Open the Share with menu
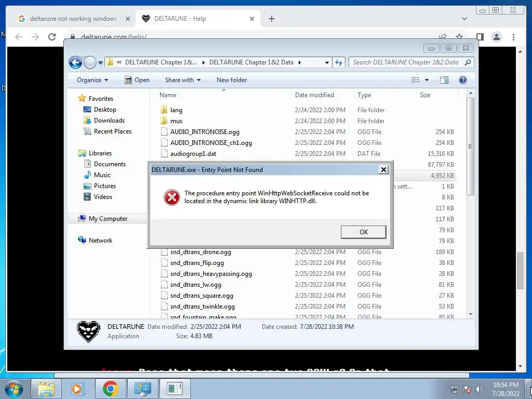The image size is (532, 399). click(x=182, y=80)
